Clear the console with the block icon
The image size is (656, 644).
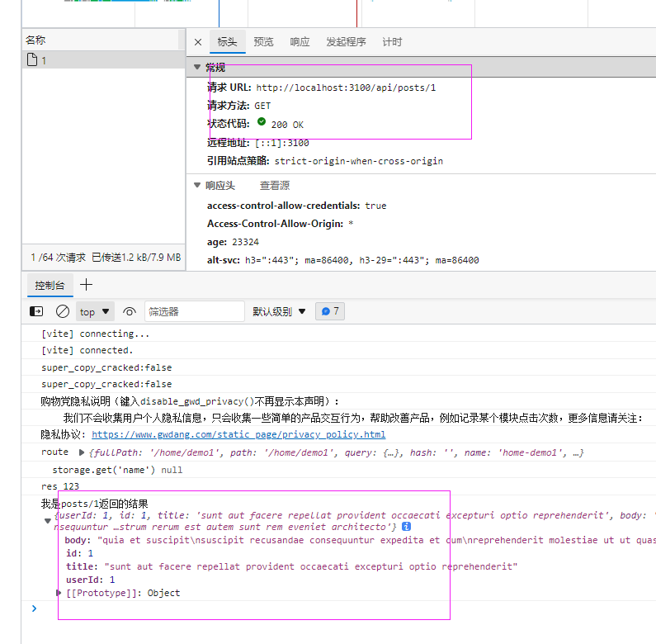[x=63, y=311]
